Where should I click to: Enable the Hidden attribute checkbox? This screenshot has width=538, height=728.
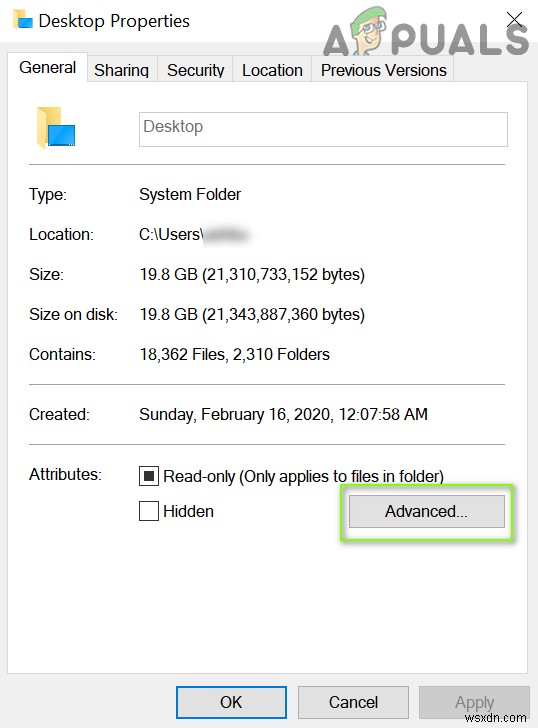pyautogui.click(x=149, y=511)
